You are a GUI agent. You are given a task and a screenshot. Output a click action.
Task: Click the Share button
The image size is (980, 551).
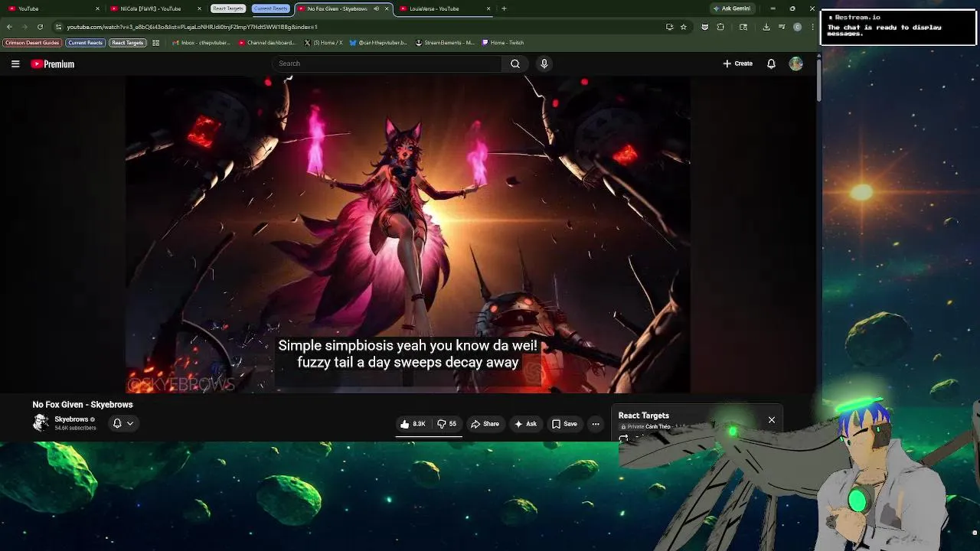point(485,424)
